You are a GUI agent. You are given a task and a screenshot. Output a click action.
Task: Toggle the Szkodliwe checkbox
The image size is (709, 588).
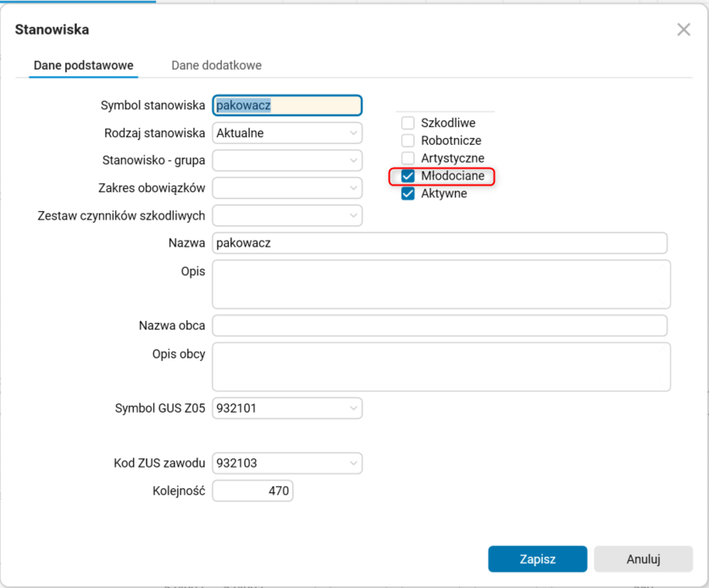[x=408, y=123]
